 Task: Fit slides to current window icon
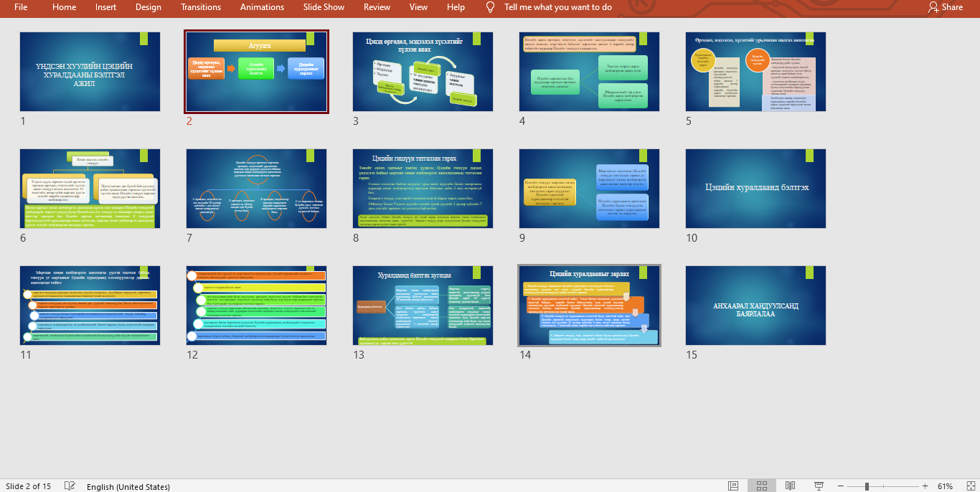[970, 486]
